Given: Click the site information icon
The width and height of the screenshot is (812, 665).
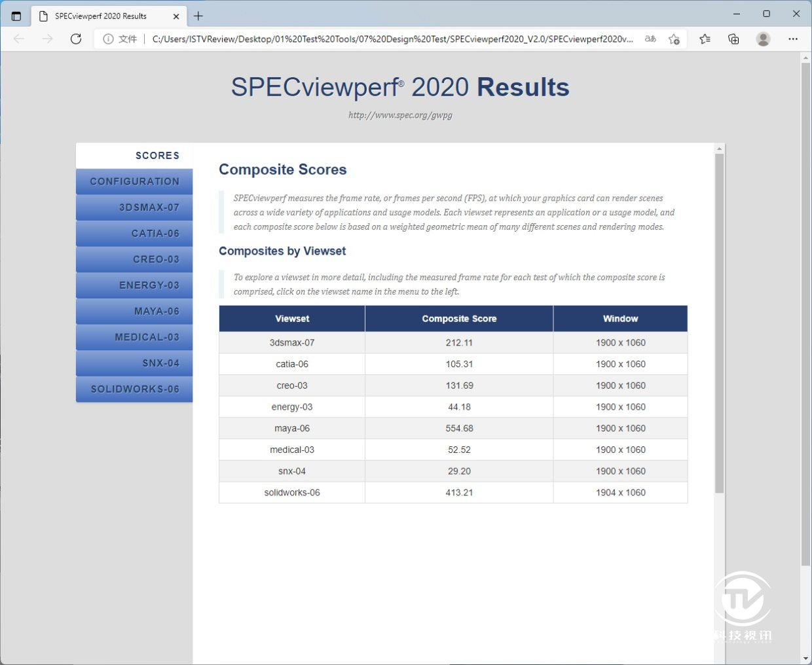Looking at the screenshot, I should [108, 39].
